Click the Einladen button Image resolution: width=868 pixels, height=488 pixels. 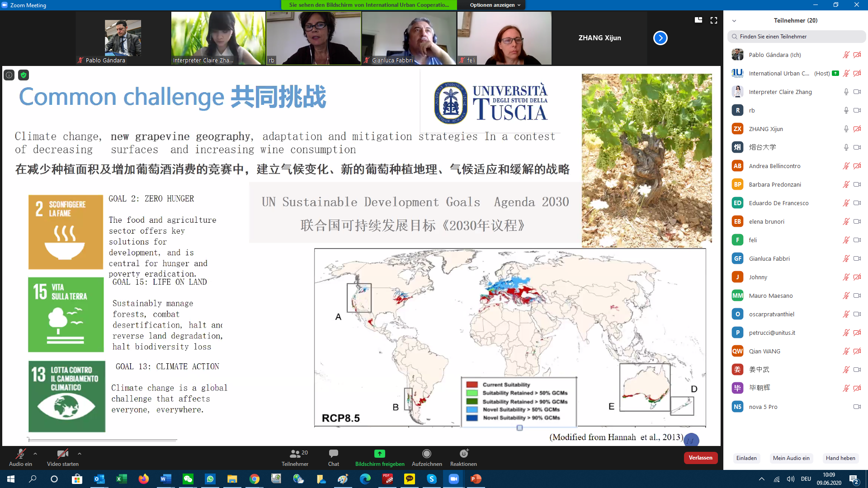746,458
